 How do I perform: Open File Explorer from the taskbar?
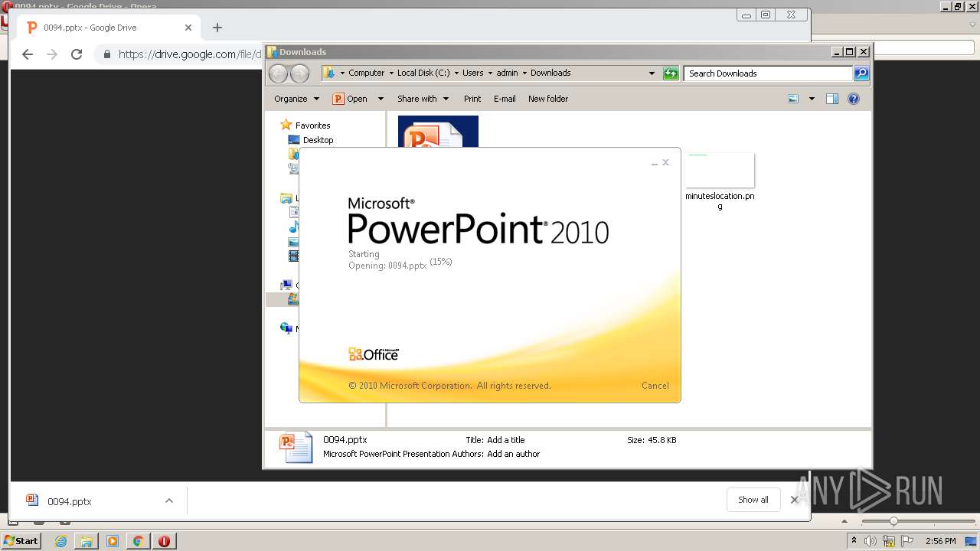(87, 541)
